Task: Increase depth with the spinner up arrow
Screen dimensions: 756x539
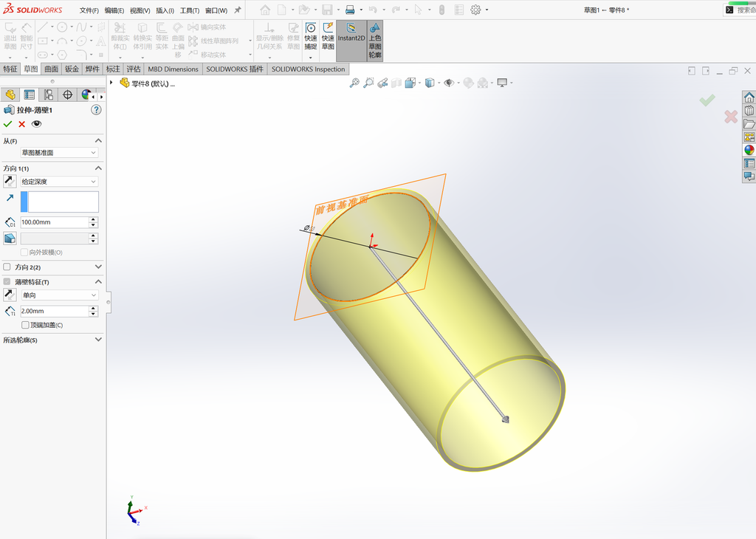Action: (x=94, y=219)
